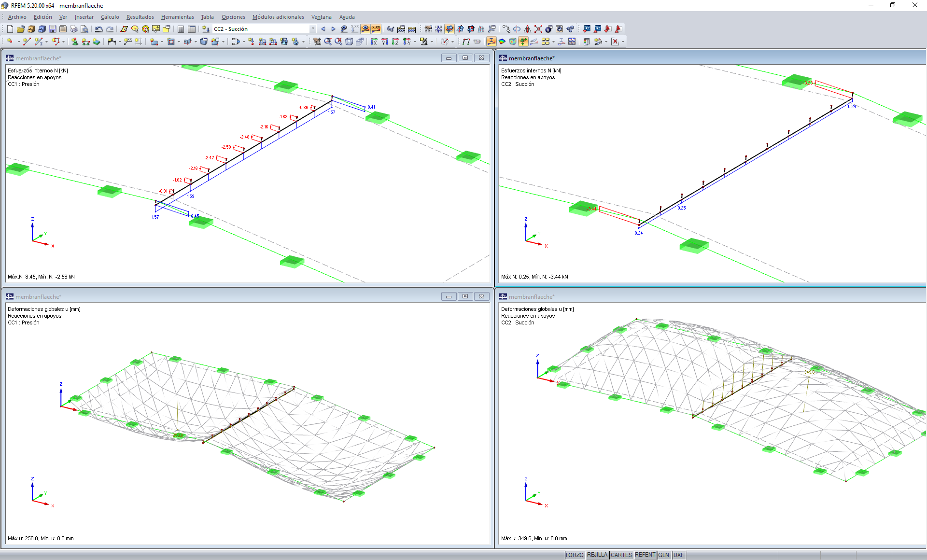Activate the top-left membranflaeche window title bar
This screenshot has height=560, width=927.
[x=193, y=58]
